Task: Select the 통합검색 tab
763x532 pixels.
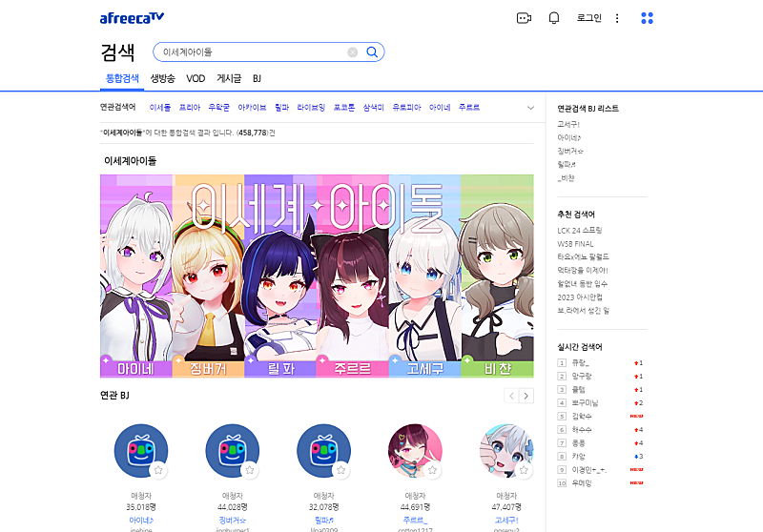Action: tap(122, 78)
